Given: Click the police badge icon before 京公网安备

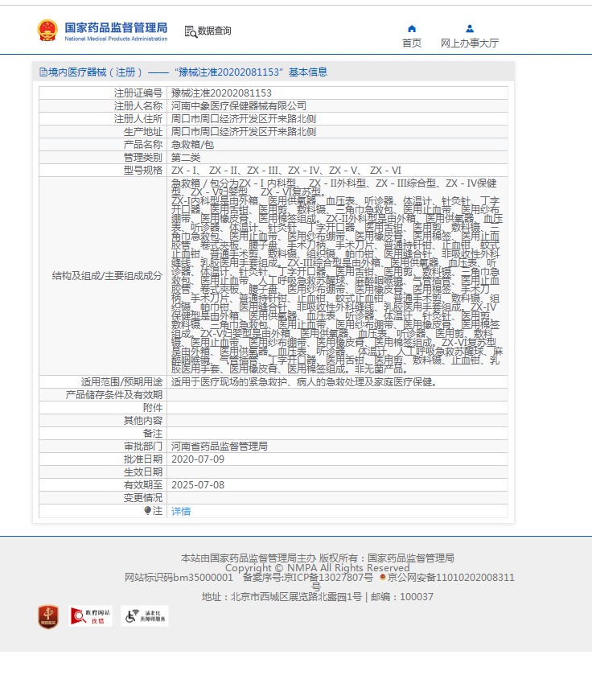Looking at the screenshot, I should pos(383,577).
